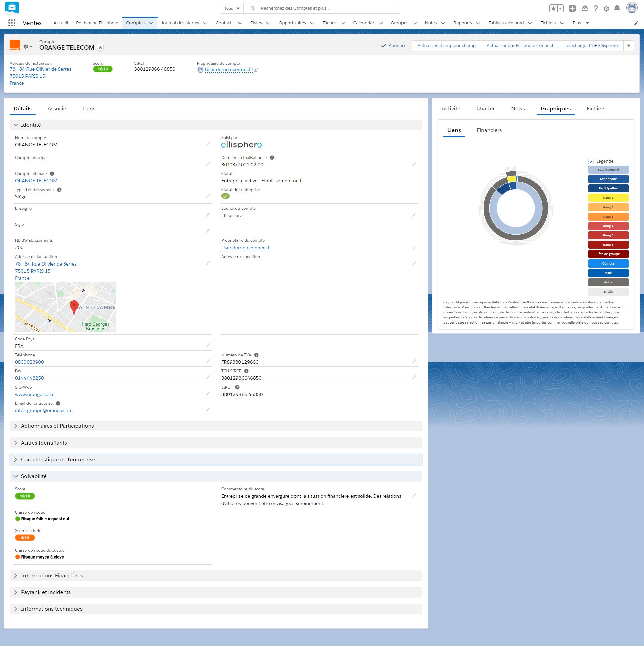Open the gear menu beside account logo
The width and height of the screenshot is (644, 646).
[x=28, y=47]
